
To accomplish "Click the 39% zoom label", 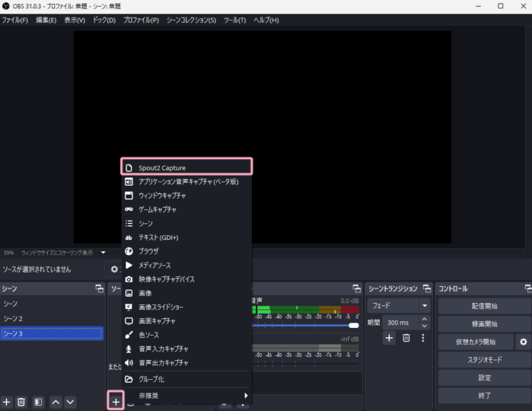I will pyautogui.click(x=8, y=253).
